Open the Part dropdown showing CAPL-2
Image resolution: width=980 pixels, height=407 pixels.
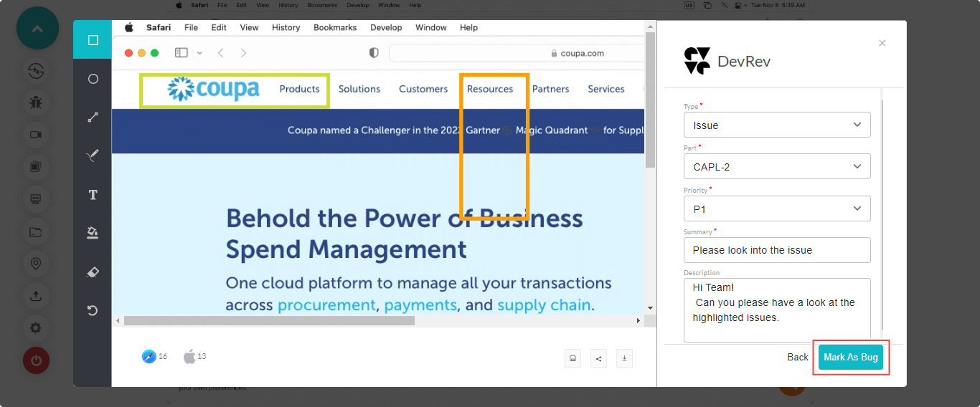click(777, 167)
